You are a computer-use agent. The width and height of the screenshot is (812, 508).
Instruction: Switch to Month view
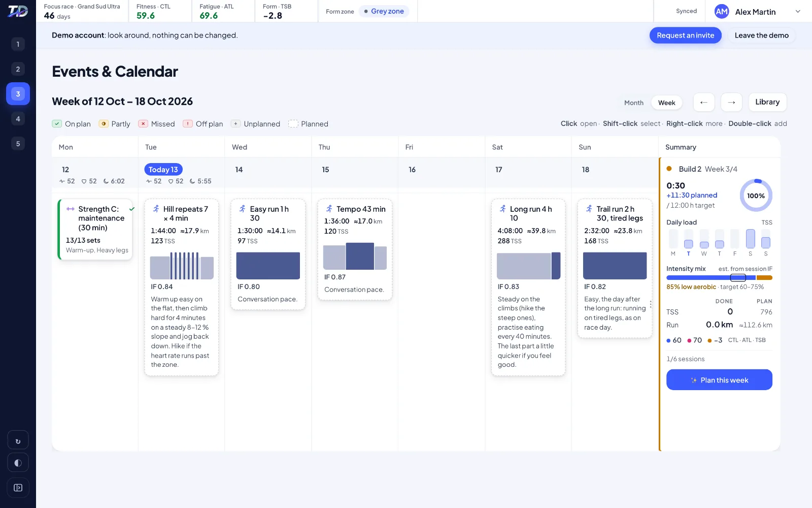pyautogui.click(x=633, y=103)
